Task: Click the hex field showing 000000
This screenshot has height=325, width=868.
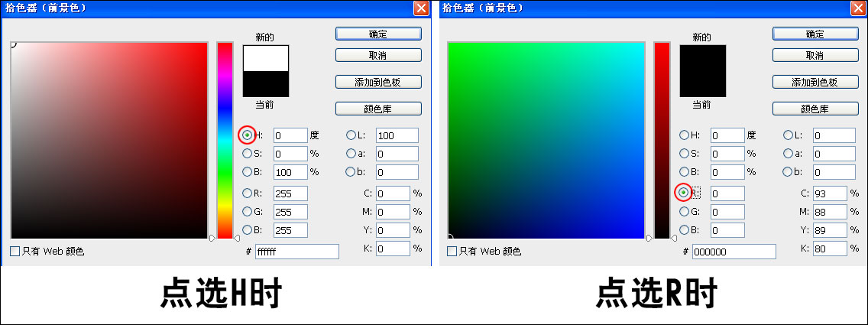Action: 734,252
